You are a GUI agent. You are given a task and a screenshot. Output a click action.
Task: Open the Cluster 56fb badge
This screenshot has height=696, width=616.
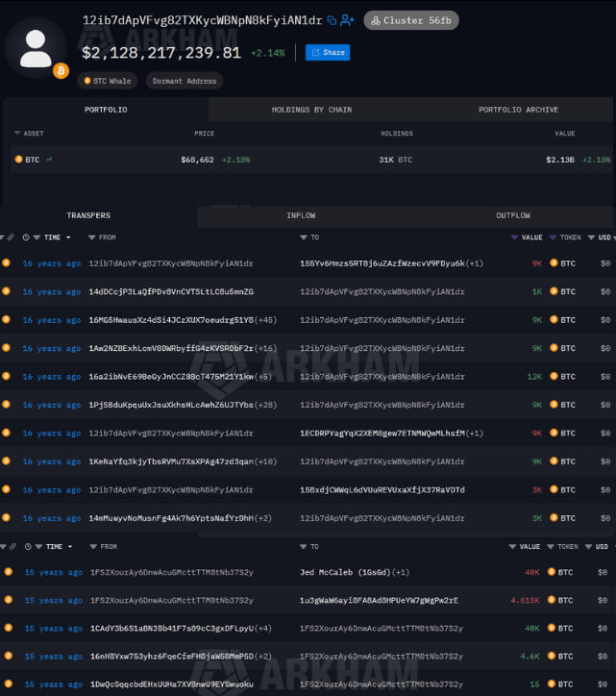[411, 20]
